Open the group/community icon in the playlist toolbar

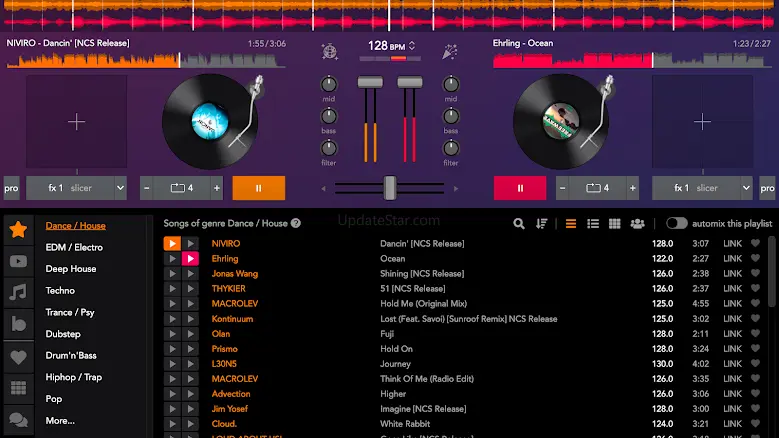coord(638,224)
